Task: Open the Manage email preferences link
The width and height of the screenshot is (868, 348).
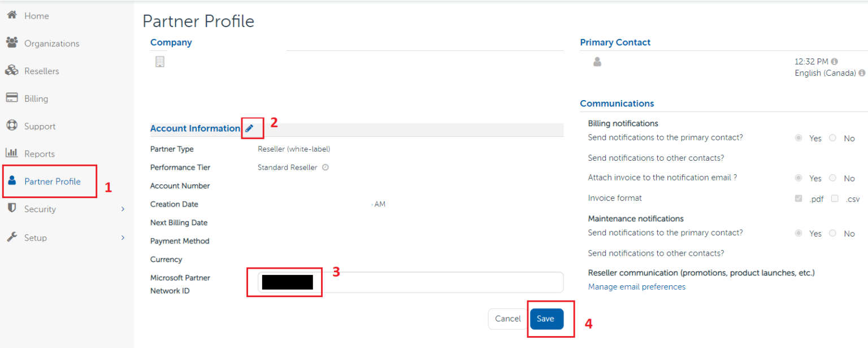Action: 636,287
